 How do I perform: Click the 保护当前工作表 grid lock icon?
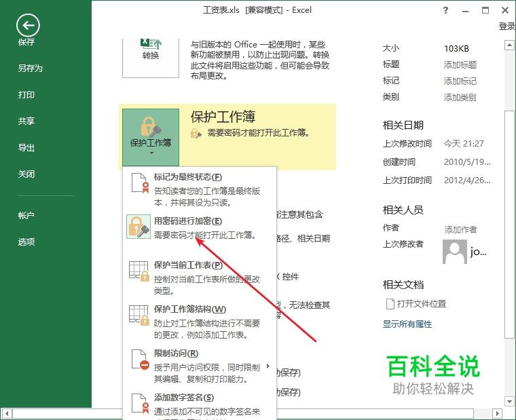click(139, 271)
